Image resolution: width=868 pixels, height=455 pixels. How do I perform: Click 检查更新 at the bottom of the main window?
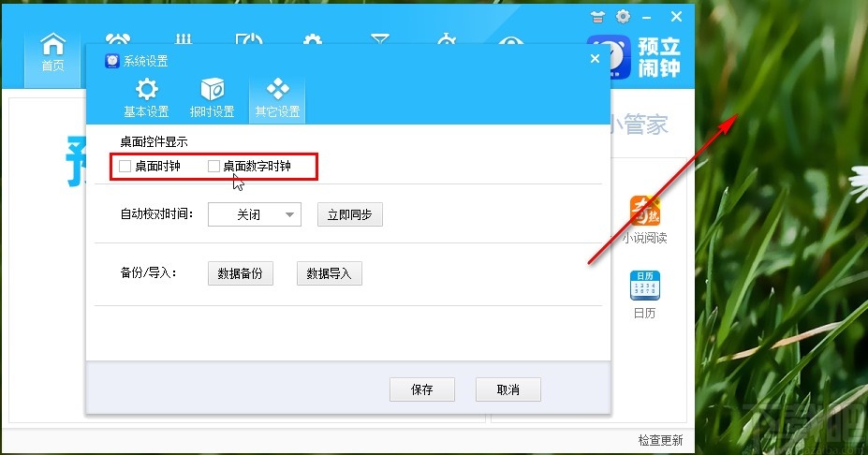(x=660, y=440)
